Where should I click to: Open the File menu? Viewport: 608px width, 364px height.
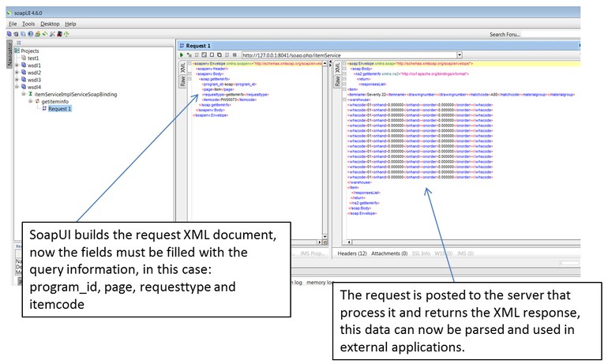coord(12,24)
